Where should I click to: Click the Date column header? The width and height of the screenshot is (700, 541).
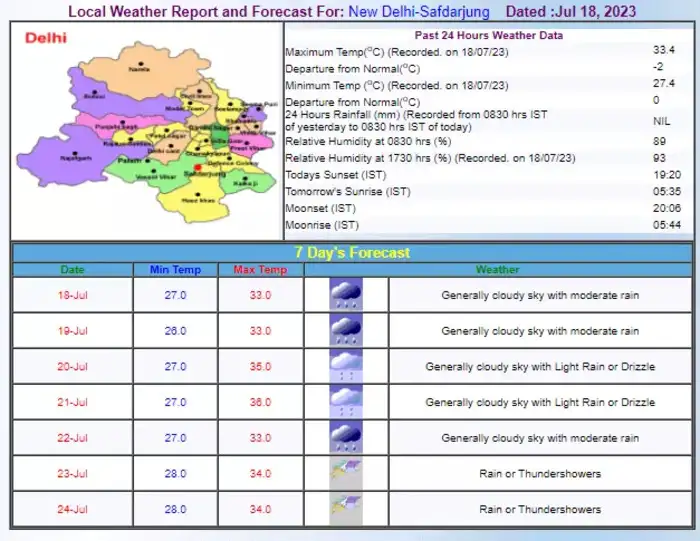coord(73,270)
